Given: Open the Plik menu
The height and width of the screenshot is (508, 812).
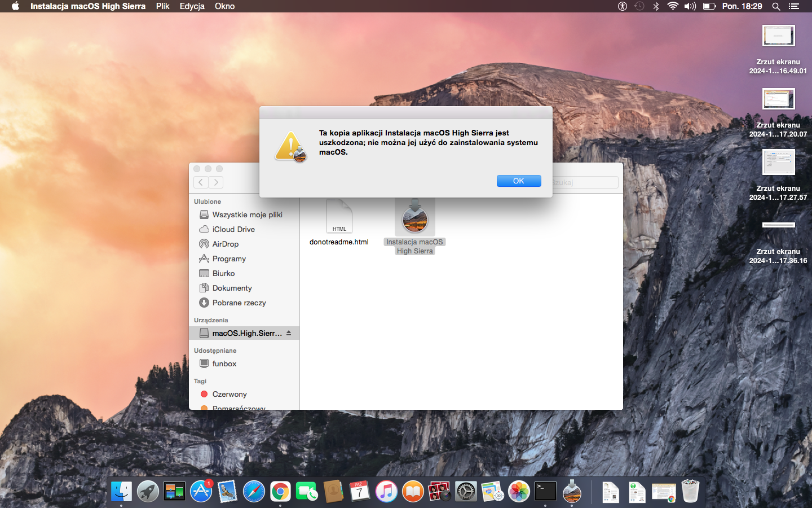Looking at the screenshot, I should 162,6.
